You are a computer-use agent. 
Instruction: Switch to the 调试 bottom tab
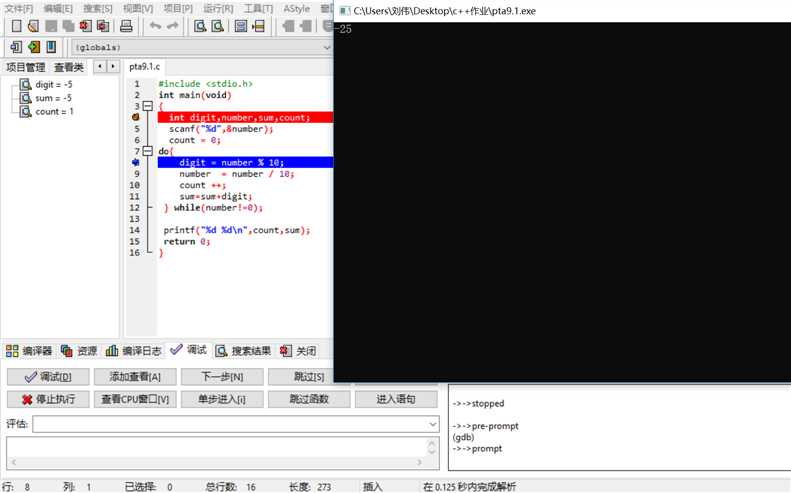(x=189, y=350)
